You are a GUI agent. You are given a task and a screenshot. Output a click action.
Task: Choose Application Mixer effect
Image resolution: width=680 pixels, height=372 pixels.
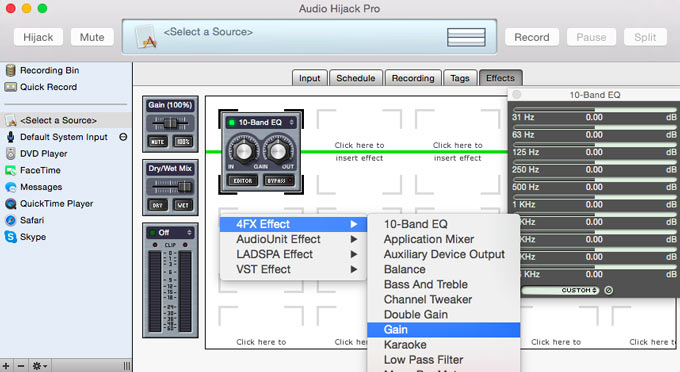point(443,239)
